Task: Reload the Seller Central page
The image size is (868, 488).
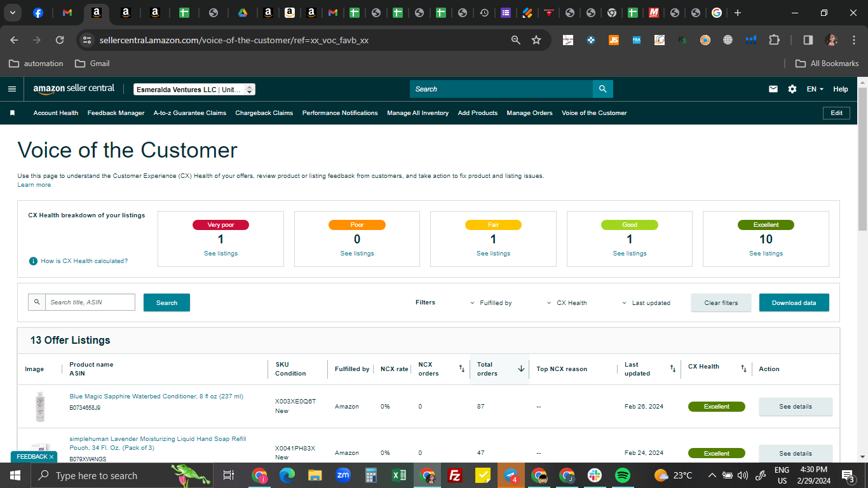Action: [60, 40]
